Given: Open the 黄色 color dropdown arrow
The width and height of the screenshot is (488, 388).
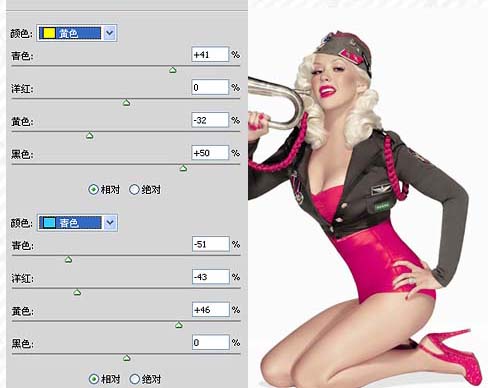Looking at the screenshot, I should point(109,33).
